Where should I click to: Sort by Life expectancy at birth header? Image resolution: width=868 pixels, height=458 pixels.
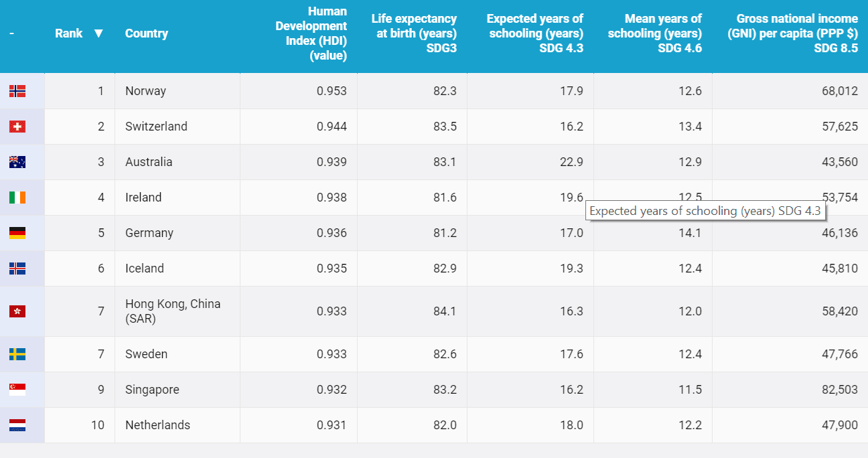tap(414, 33)
